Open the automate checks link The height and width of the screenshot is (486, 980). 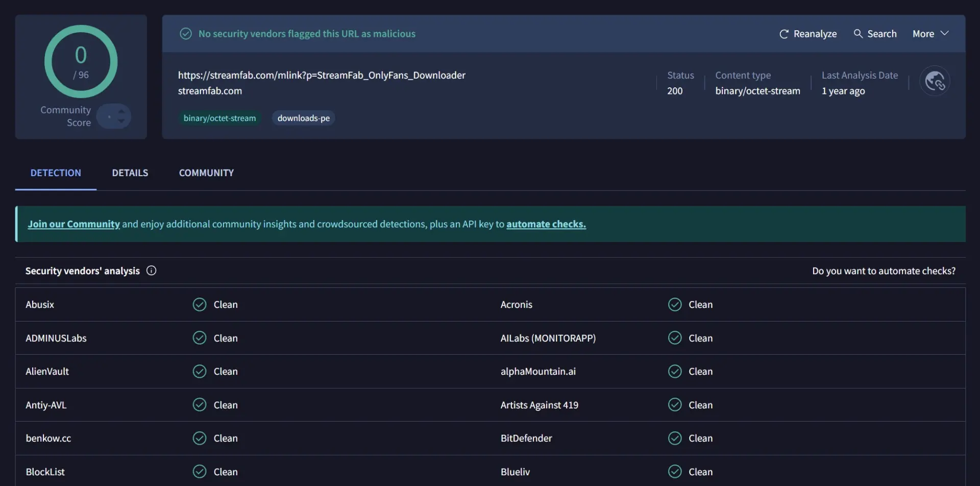[x=546, y=224]
